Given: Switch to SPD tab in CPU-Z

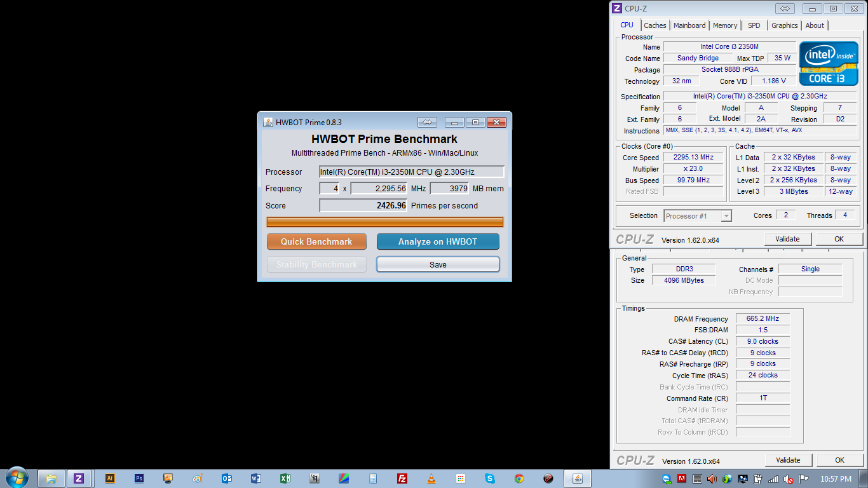Looking at the screenshot, I should pos(754,25).
